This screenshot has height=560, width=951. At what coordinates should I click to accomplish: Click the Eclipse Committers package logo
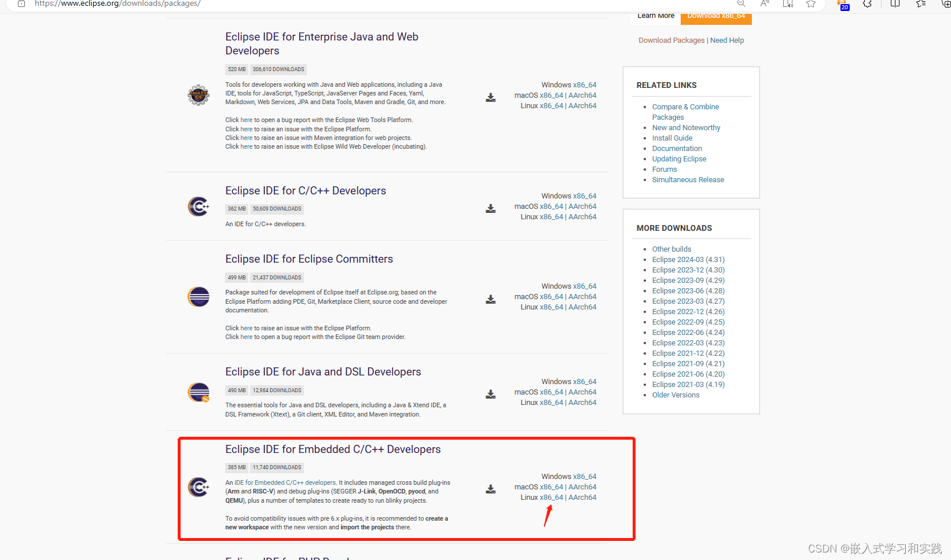pos(199,297)
